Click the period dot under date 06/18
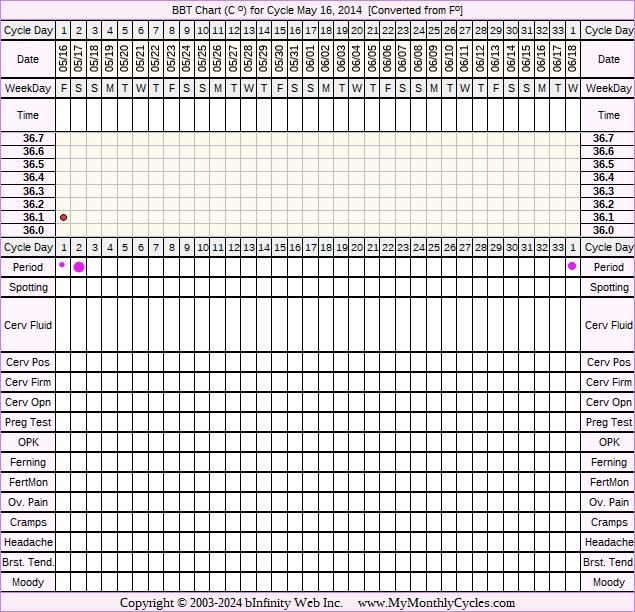This screenshot has height=612, width=635. coord(572,266)
